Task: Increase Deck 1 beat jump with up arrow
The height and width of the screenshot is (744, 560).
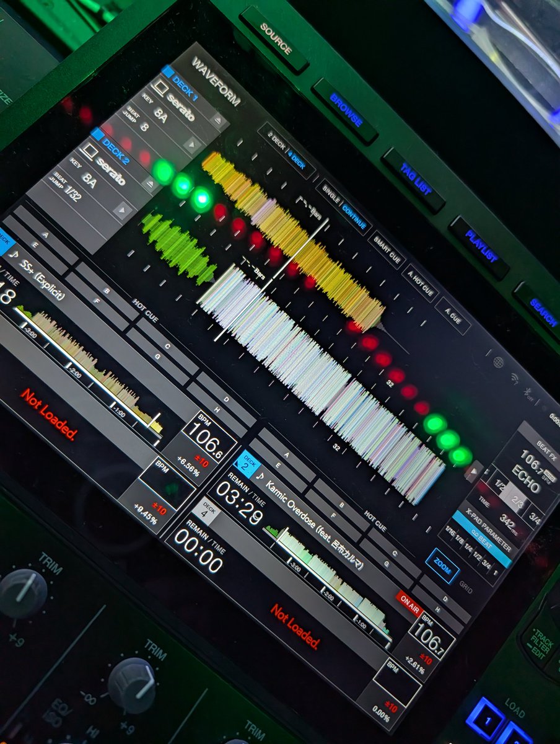Action: pos(218,120)
